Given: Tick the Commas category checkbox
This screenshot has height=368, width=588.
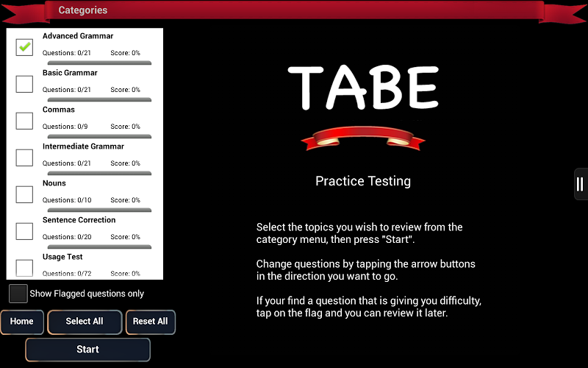Looking at the screenshot, I should point(24,121).
